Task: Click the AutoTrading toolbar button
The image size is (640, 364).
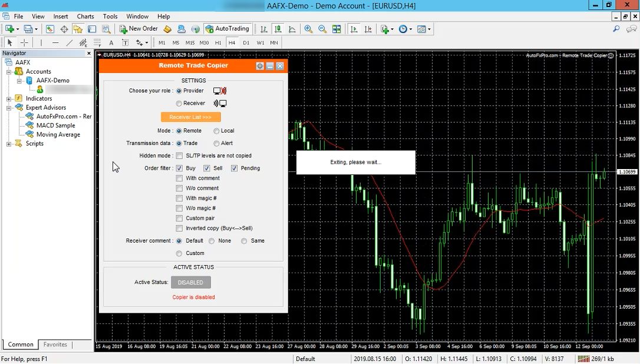Action: [227, 29]
